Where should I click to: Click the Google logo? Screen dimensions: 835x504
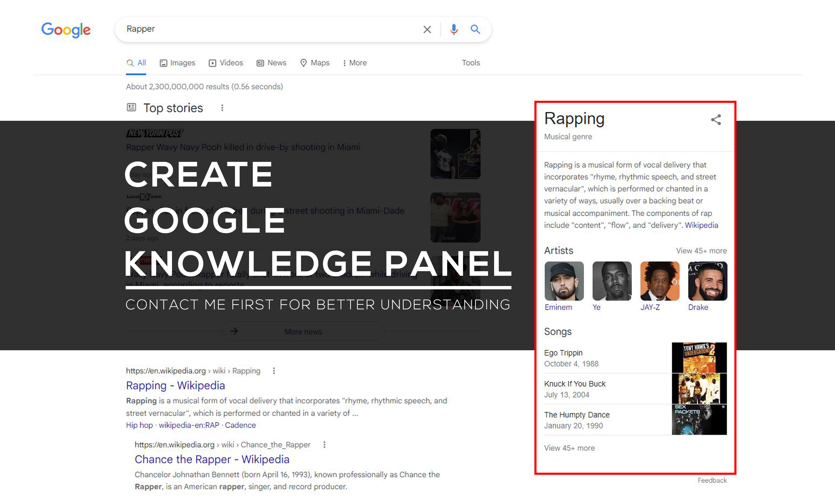(x=66, y=30)
